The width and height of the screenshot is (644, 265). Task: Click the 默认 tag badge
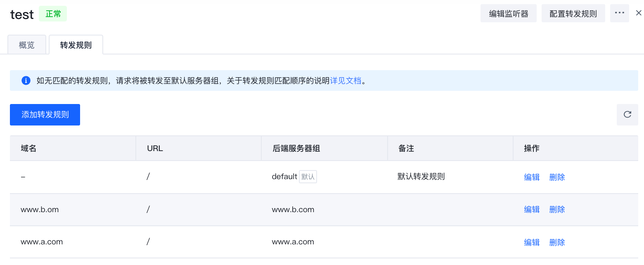pyautogui.click(x=308, y=177)
